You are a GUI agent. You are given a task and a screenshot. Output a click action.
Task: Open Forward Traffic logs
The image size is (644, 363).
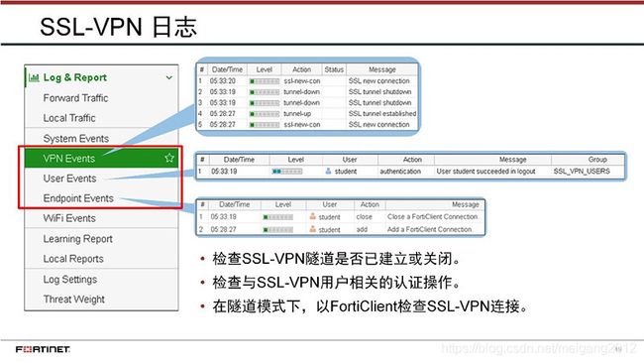(75, 98)
